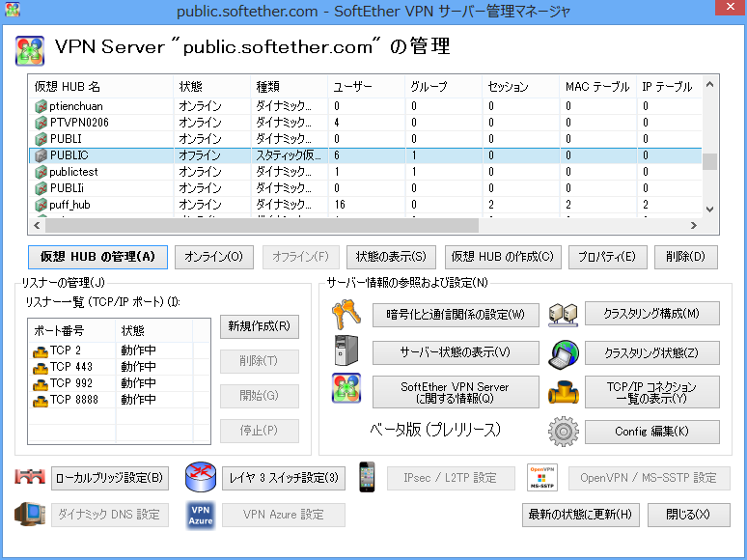Click 最新の状態に更新(H) button
The height and width of the screenshot is (560, 747).
point(581,515)
